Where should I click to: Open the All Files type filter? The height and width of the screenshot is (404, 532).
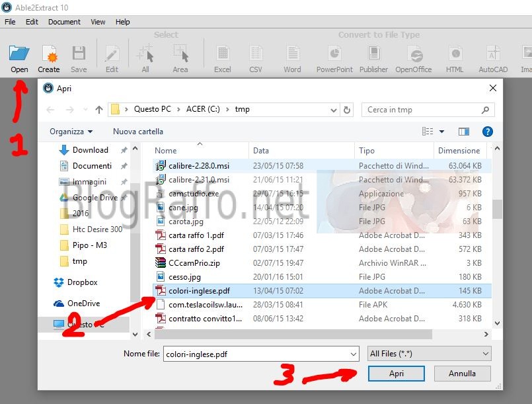(429, 354)
